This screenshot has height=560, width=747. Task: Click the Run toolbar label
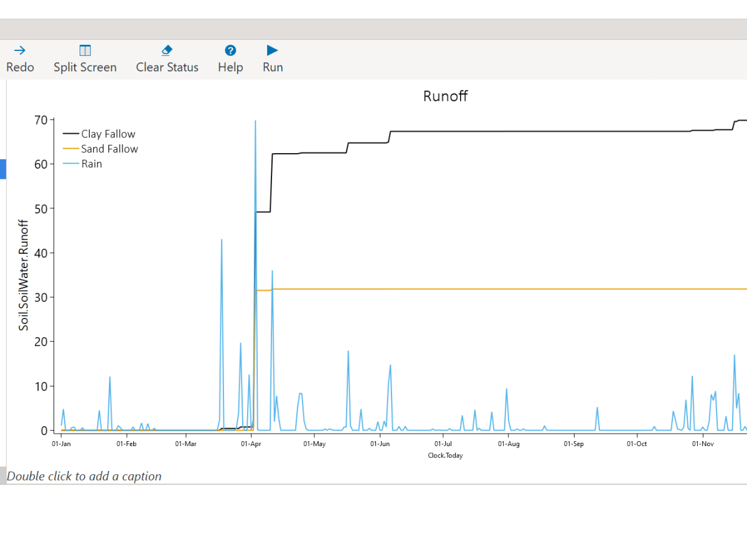[272, 67]
